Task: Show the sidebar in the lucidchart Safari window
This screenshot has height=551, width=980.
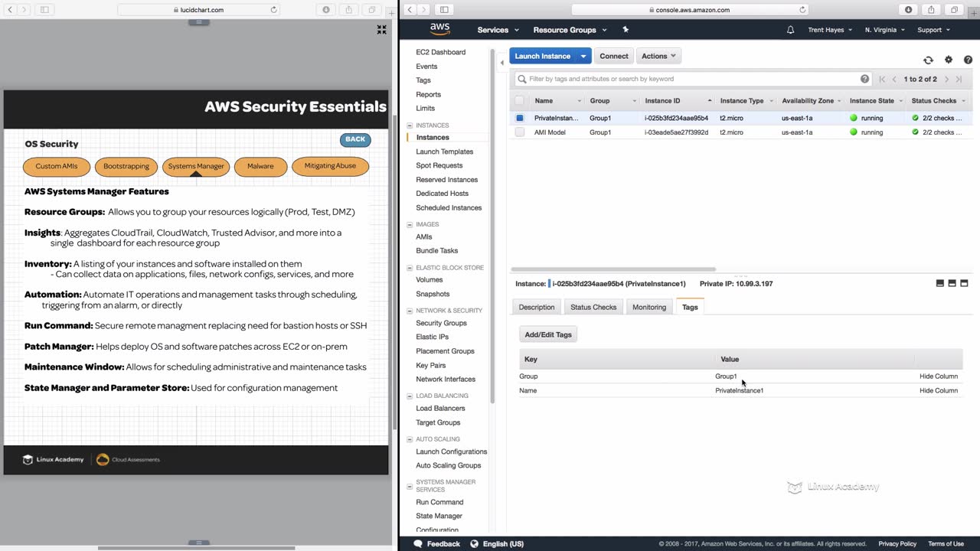Action: (44, 9)
